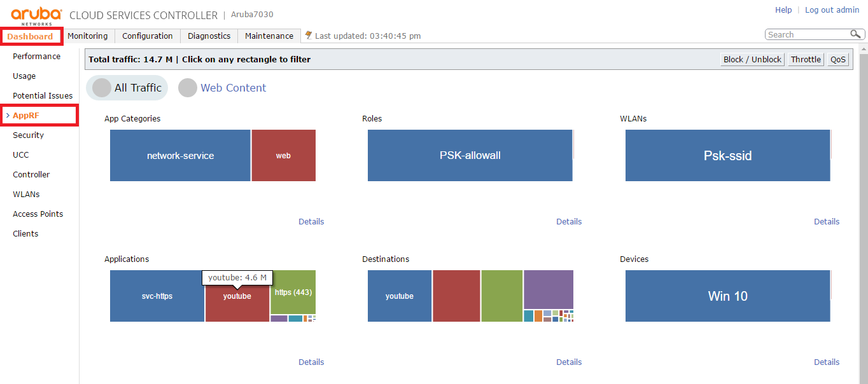This screenshot has width=868, height=384.
Task: Open Details under Devices
Action: pos(827,362)
